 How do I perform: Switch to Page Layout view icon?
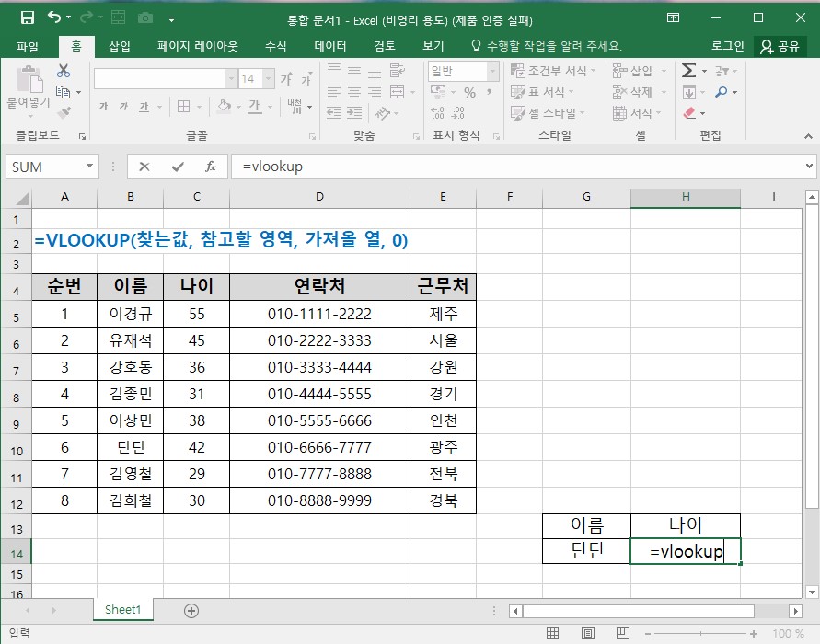(588, 634)
